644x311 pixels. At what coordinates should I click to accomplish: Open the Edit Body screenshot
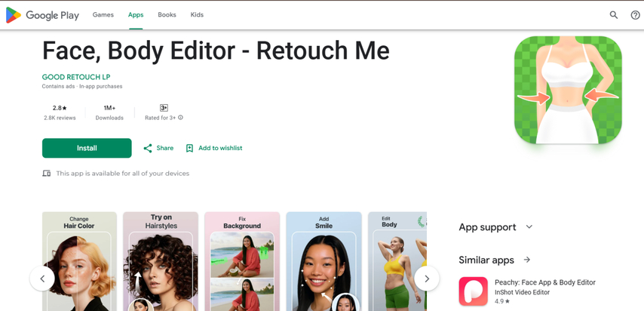click(x=397, y=261)
